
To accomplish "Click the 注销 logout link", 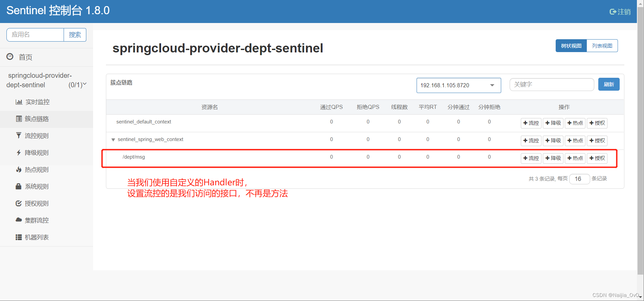I will 620,12.
